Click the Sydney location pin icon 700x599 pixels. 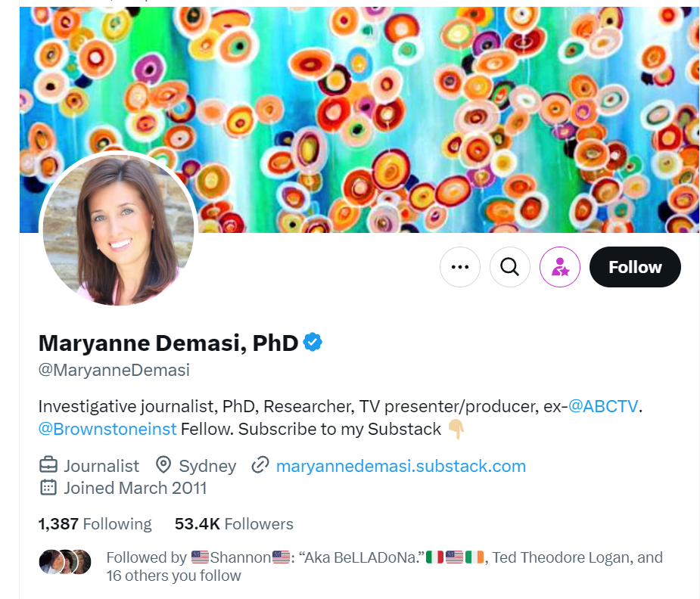tap(163, 464)
